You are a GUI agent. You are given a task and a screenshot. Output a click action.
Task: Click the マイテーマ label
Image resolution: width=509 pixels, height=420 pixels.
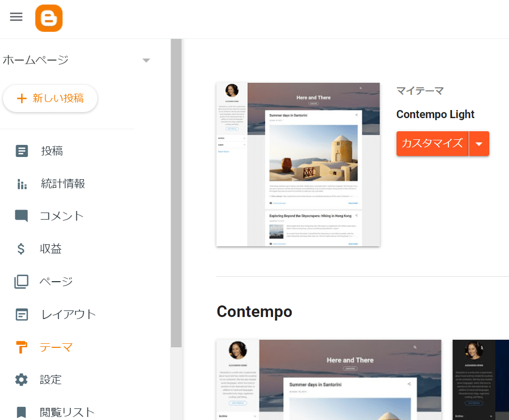click(x=420, y=91)
